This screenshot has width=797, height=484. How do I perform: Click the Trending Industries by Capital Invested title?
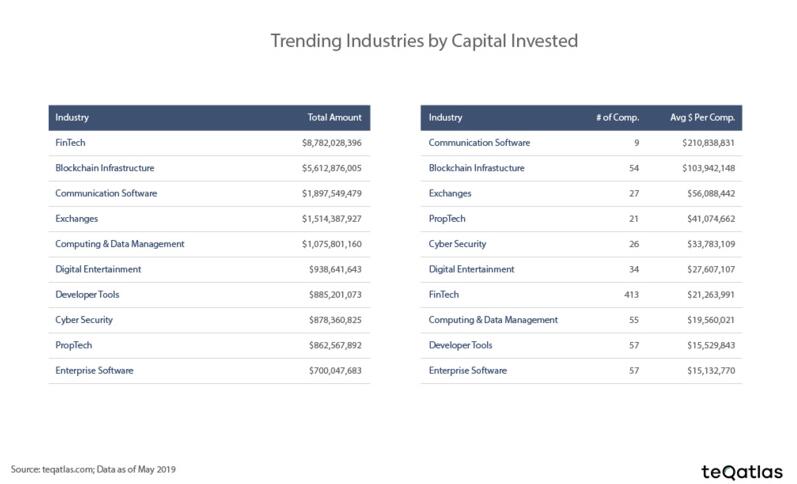point(424,41)
